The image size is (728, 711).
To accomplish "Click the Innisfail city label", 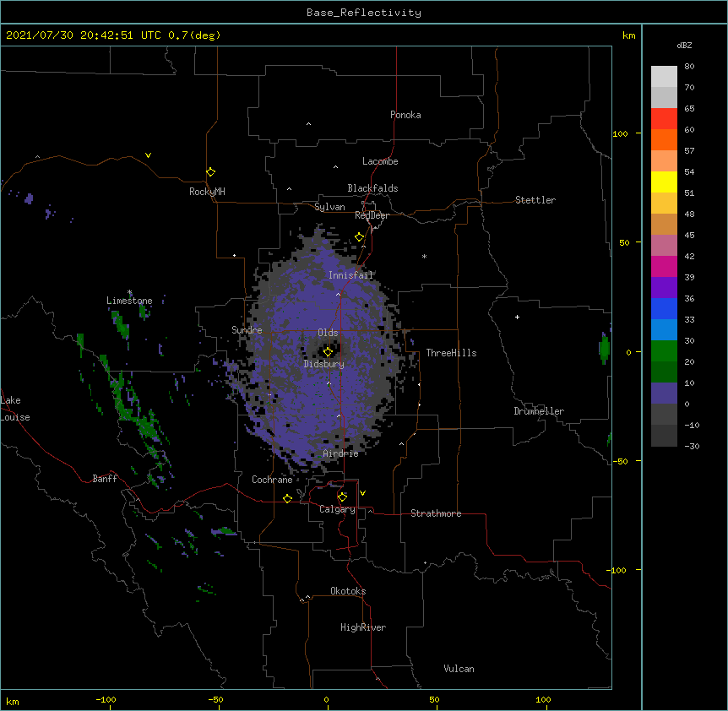I will [351, 275].
